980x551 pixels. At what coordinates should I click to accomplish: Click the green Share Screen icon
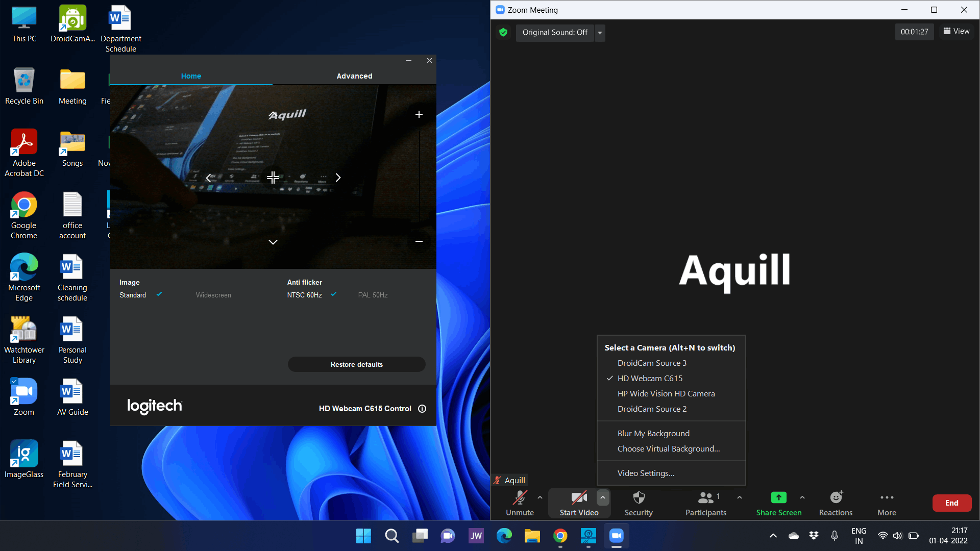tap(778, 498)
